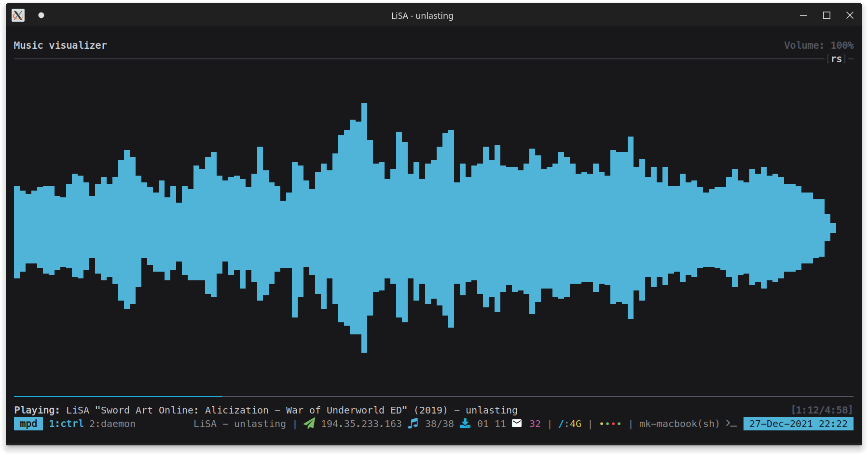Click the blue music note icon
The width and height of the screenshot is (868, 455).
pos(413,423)
